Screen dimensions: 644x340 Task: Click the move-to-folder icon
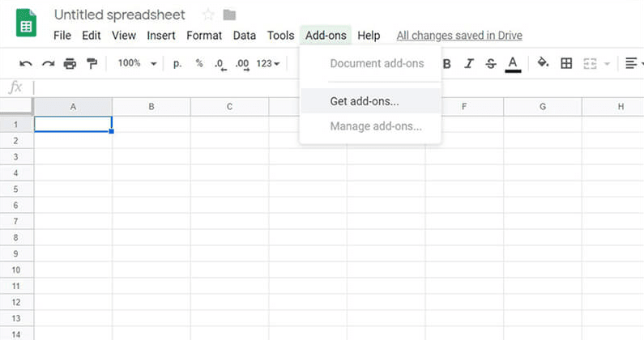pos(229,15)
